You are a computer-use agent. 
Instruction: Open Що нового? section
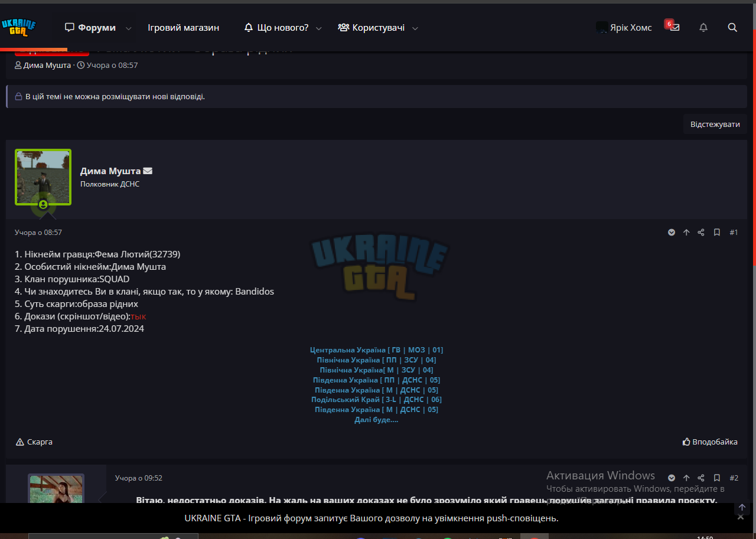[x=276, y=28]
